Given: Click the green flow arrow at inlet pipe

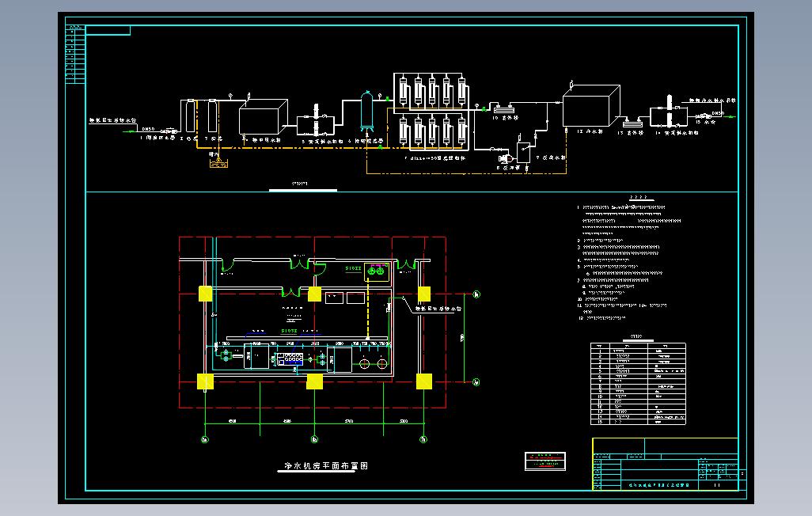Looking at the screenshot, I should tap(128, 131).
